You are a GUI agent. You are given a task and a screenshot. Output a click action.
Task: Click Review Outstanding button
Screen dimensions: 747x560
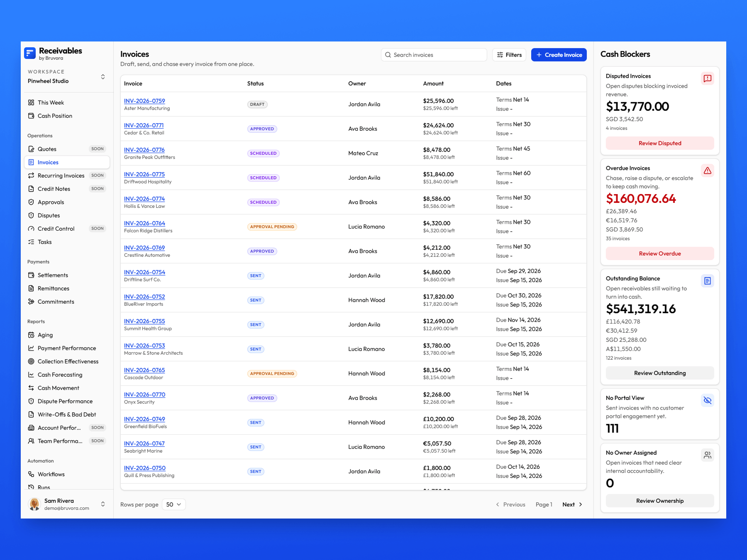[660, 373]
